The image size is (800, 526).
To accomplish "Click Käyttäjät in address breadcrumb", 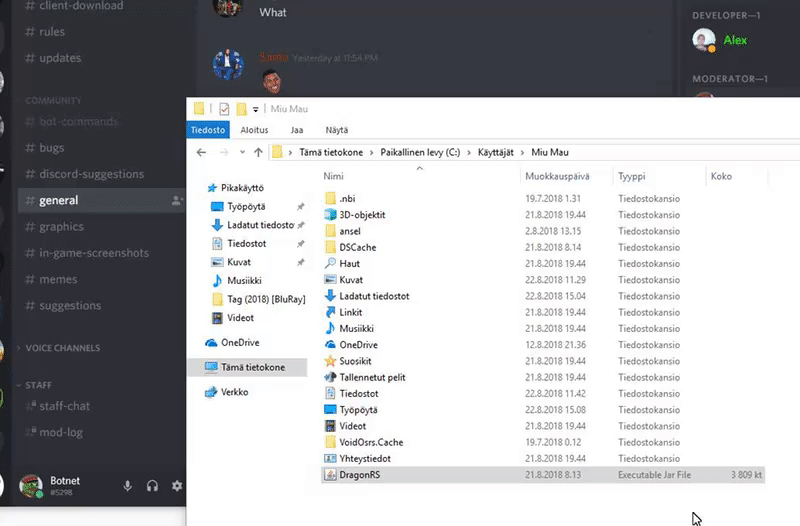I will (495, 153).
